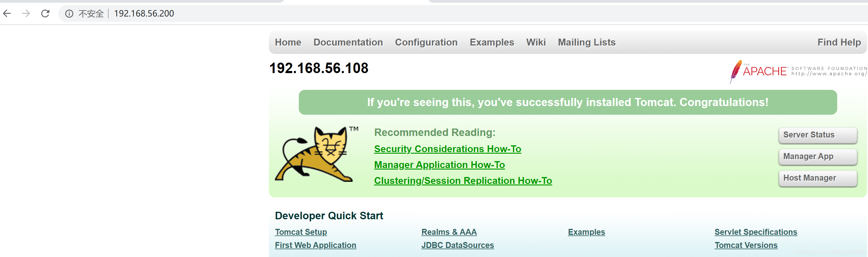Click the Host Manager button
868x257 pixels.
[x=818, y=178]
